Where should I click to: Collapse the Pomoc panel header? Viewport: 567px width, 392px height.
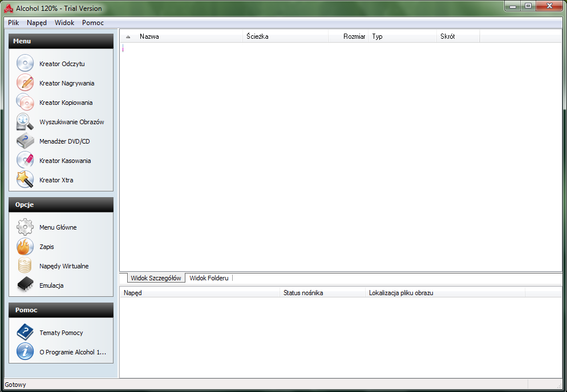tap(61, 310)
